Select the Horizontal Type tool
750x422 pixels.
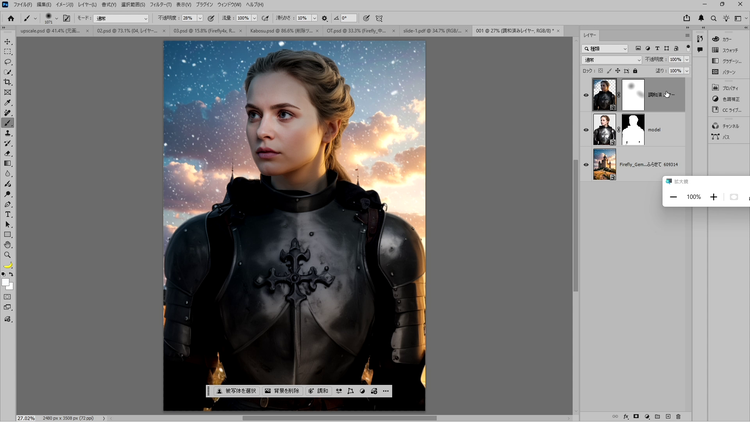[x=8, y=214]
